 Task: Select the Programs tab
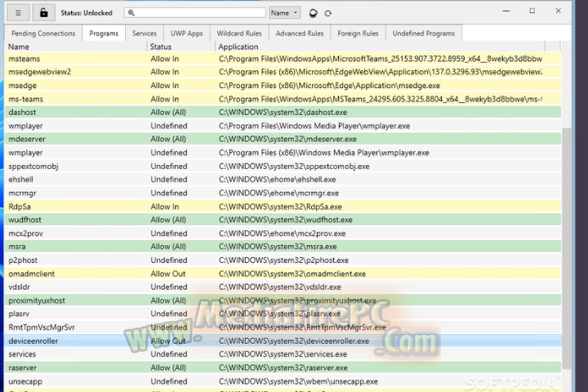click(x=104, y=33)
